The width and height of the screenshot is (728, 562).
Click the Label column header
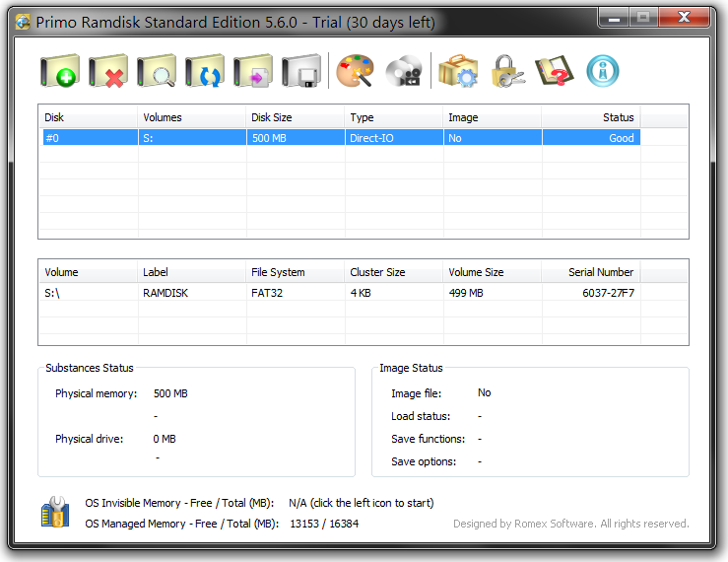[x=191, y=272]
